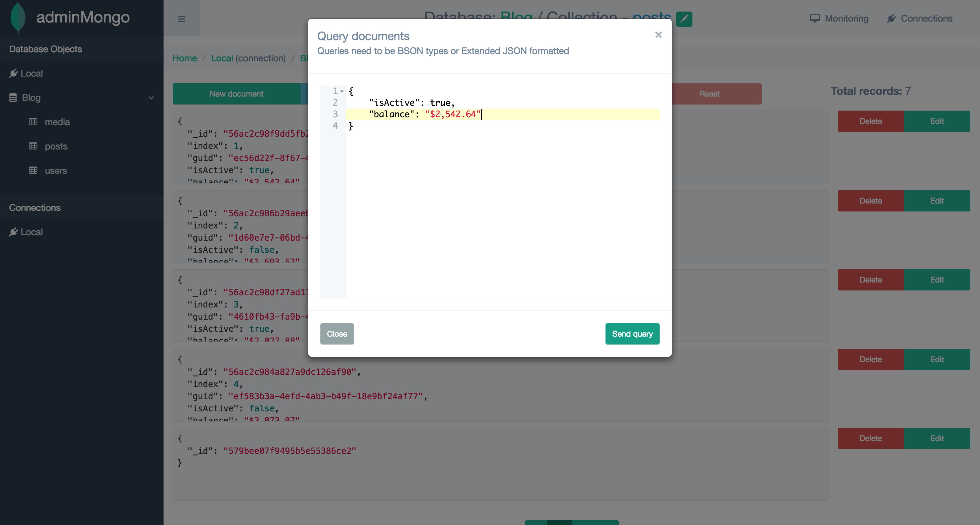
Task: Edit the document with index 3
Action: coord(937,280)
